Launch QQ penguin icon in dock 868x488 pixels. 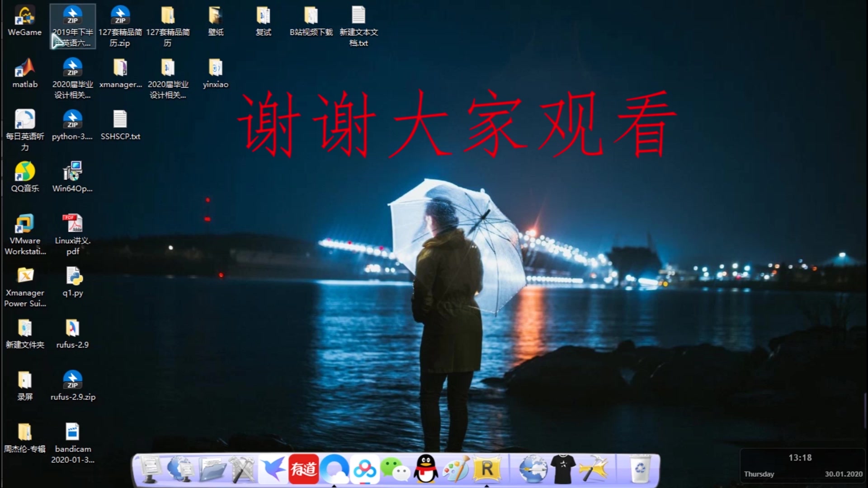(x=426, y=469)
